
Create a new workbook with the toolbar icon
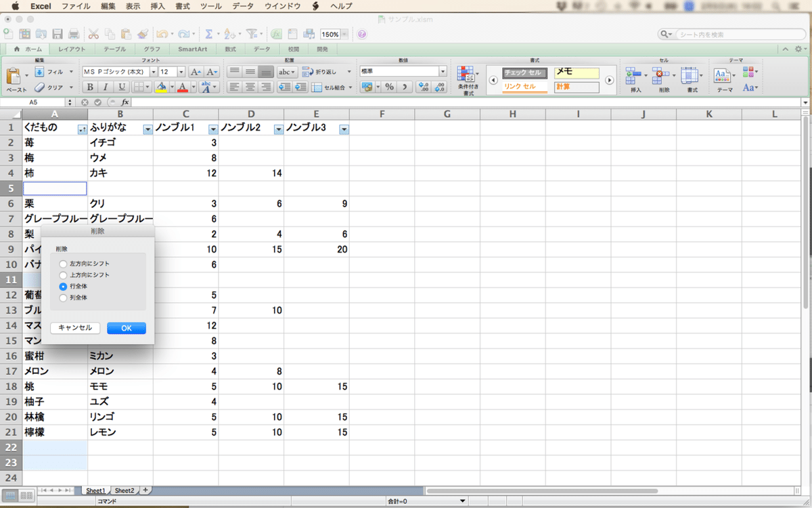tap(8, 33)
